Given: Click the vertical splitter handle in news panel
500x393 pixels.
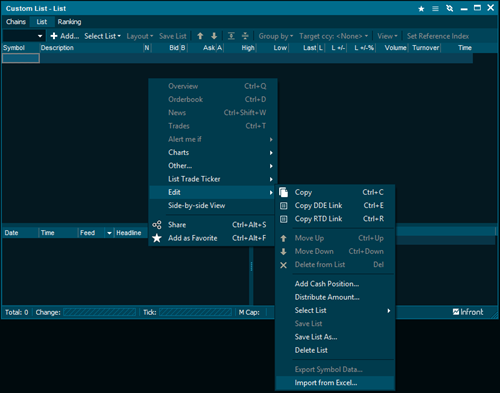Looking at the screenshot, I should pyautogui.click(x=251, y=266).
